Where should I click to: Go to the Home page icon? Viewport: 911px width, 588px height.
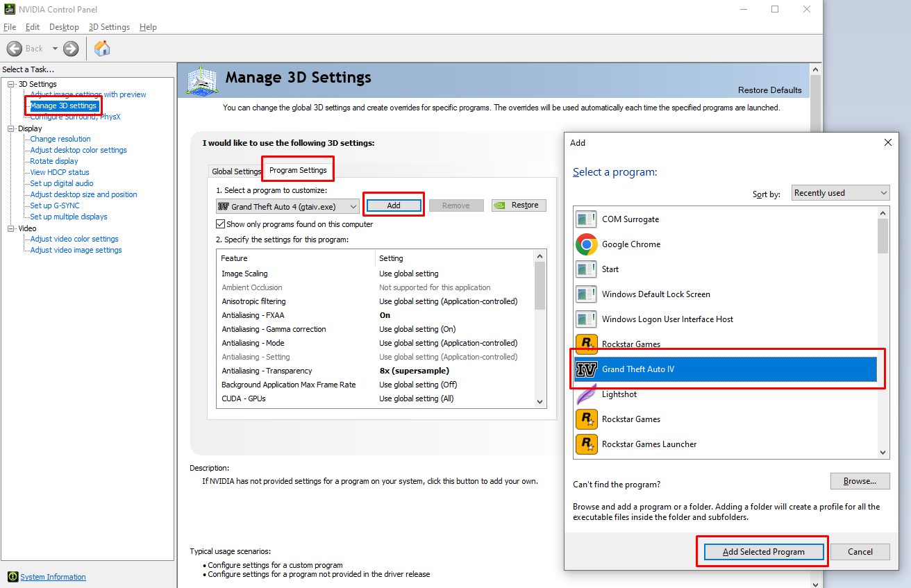pyautogui.click(x=102, y=48)
